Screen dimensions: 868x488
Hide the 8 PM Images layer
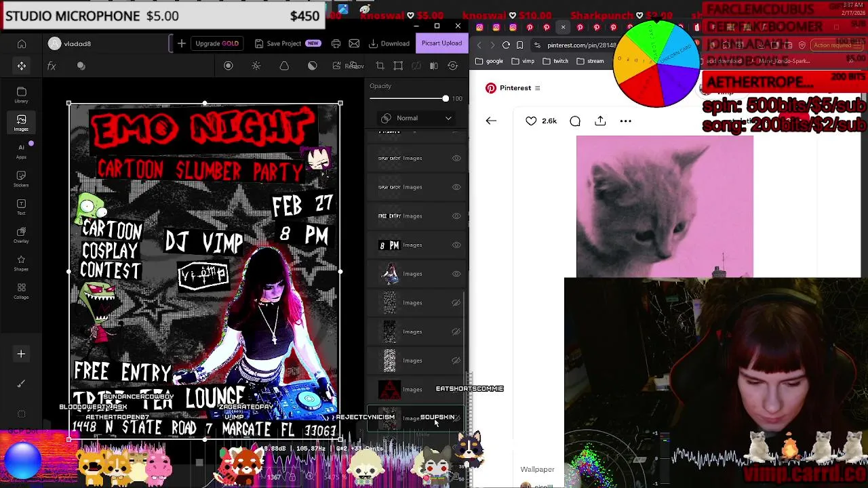(x=456, y=245)
